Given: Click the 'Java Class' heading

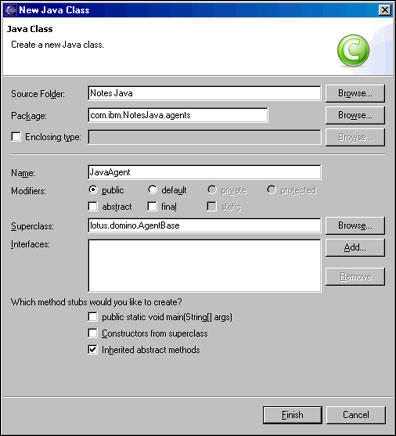Looking at the screenshot, I should coord(30,29).
